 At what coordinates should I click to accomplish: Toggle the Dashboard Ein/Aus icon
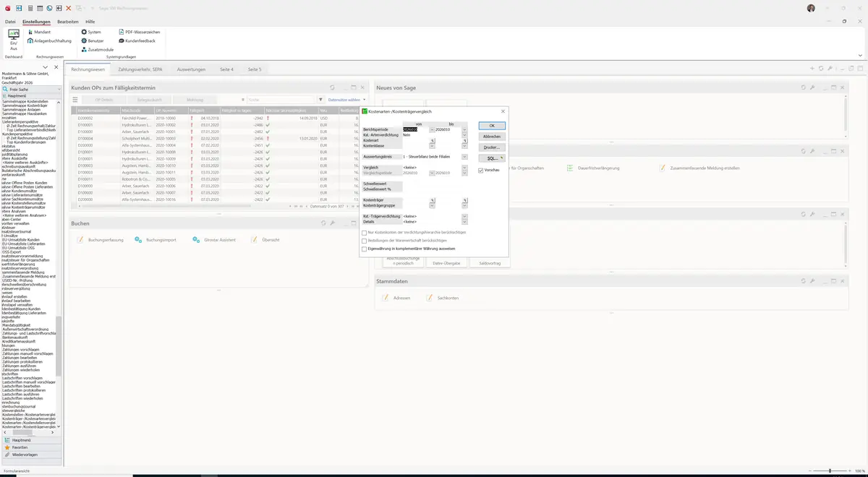tap(13, 39)
